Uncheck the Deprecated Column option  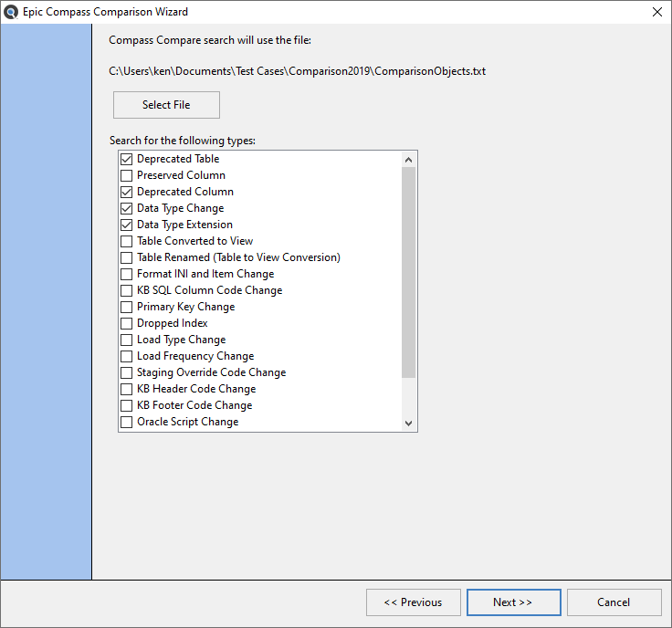(x=126, y=192)
